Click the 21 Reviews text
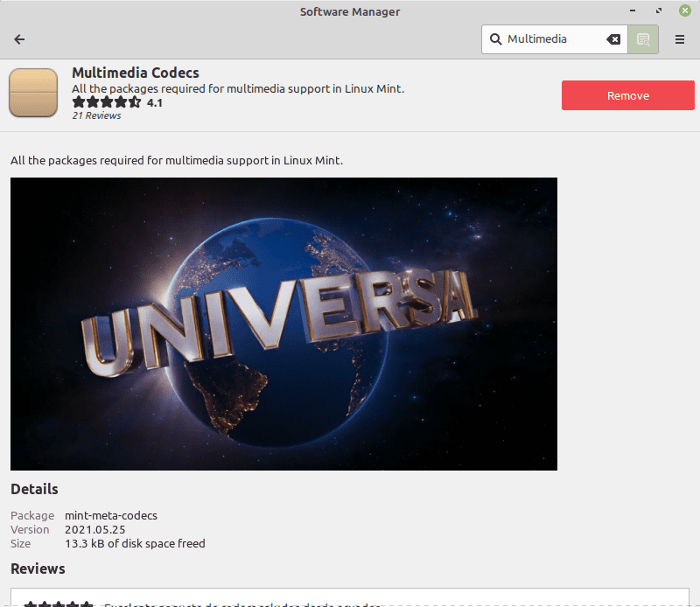 click(96, 115)
